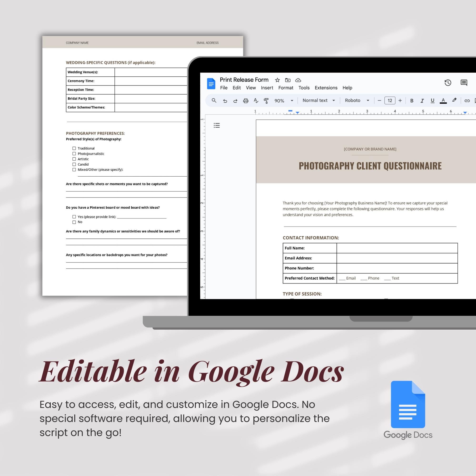Check the Artistic style checkbox
476x476 pixels.
(74, 159)
